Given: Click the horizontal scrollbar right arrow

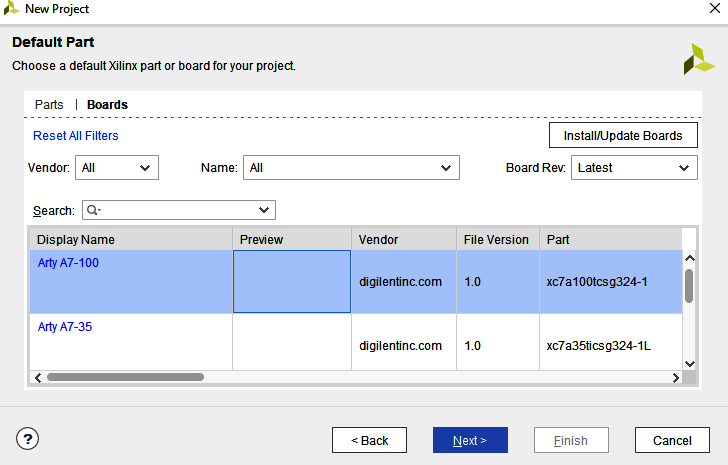Looking at the screenshot, I should click(676, 378).
